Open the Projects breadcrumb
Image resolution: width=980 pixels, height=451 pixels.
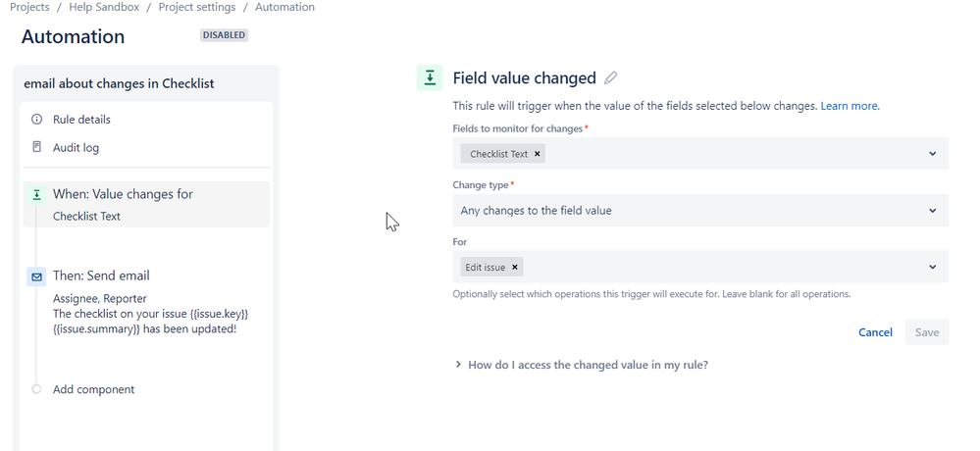pos(29,7)
